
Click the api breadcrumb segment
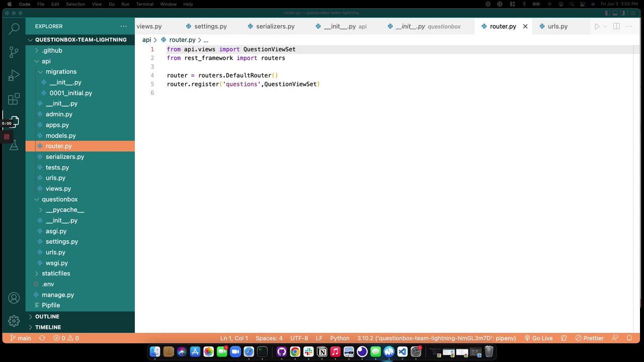click(146, 40)
